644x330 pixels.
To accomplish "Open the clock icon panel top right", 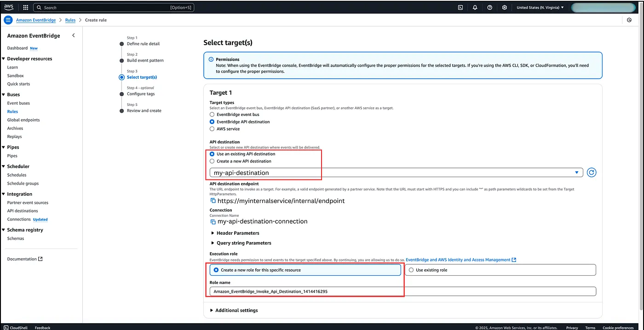I will pyautogui.click(x=629, y=20).
